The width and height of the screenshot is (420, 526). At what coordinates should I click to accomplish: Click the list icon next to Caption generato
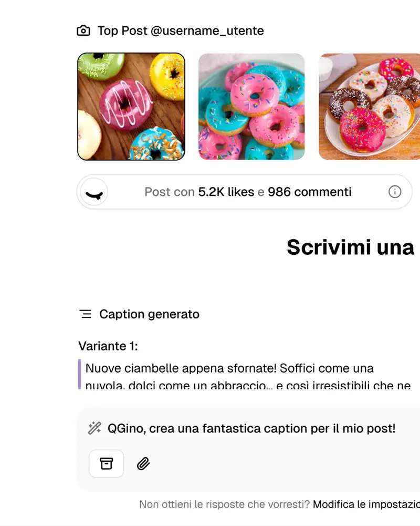pyautogui.click(x=86, y=314)
